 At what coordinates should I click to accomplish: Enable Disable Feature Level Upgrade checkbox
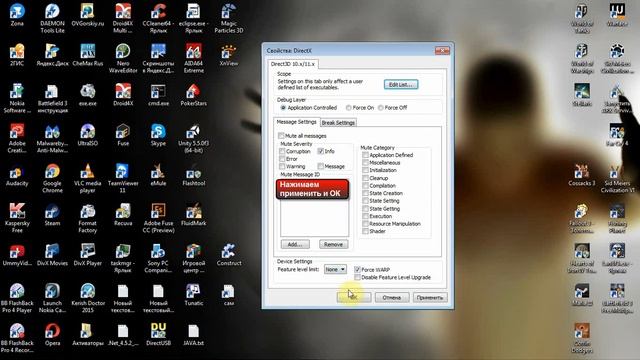click(x=357, y=277)
